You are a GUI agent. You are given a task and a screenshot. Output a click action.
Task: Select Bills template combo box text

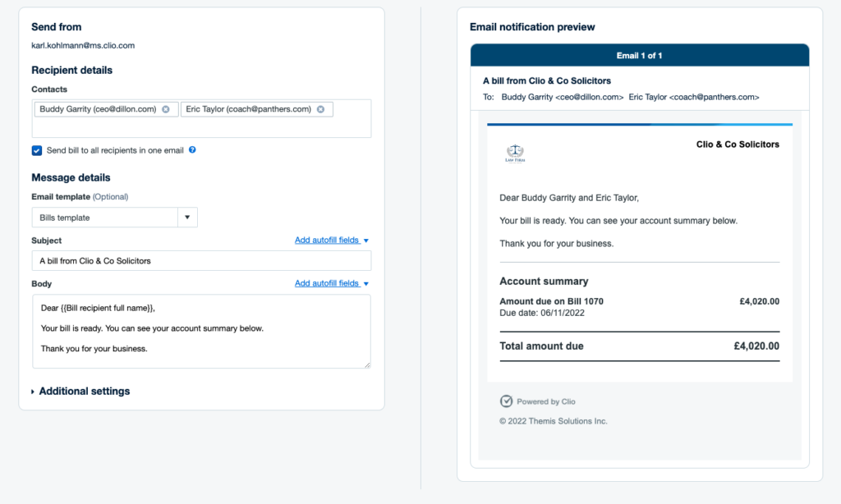tap(105, 218)
